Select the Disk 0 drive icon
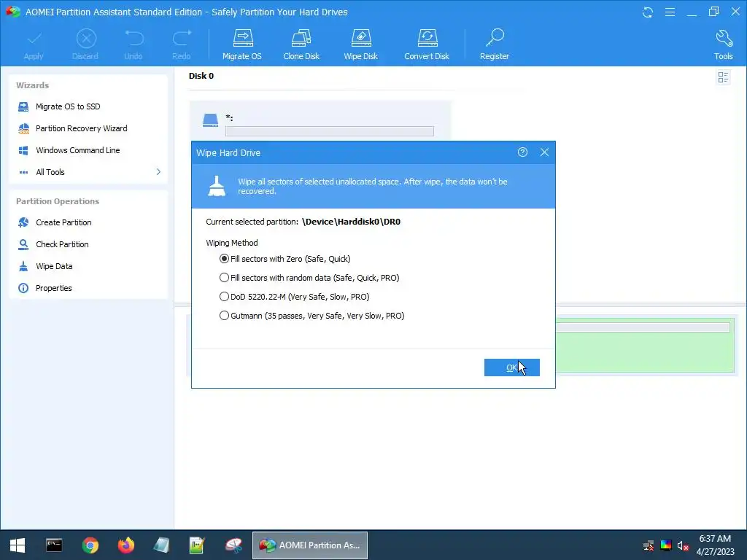The width and height of the screenshot is (747, 560). [x=210, y=120]
